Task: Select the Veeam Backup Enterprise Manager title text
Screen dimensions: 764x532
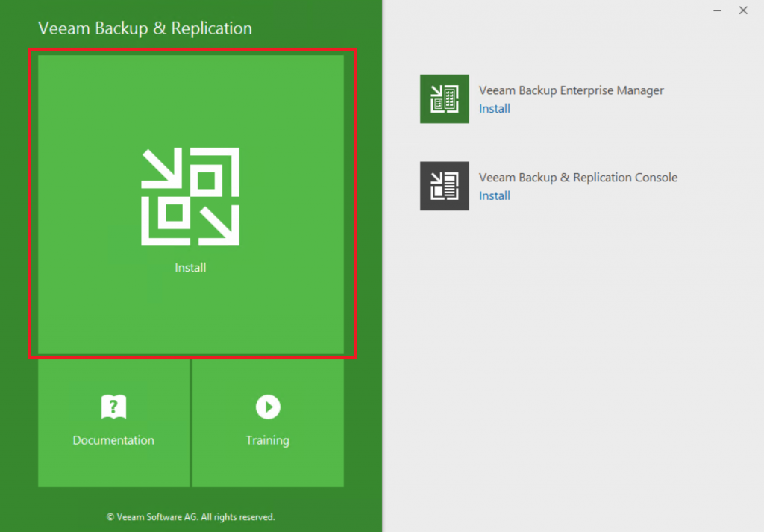Action: pyautogui.click(x=571, y=90)
